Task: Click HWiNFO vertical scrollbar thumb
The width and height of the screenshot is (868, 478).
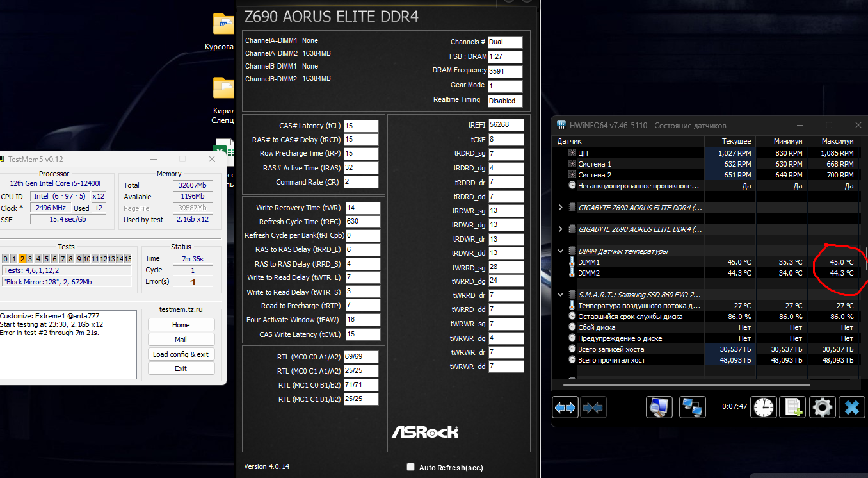Action: (x=866, y=259)
